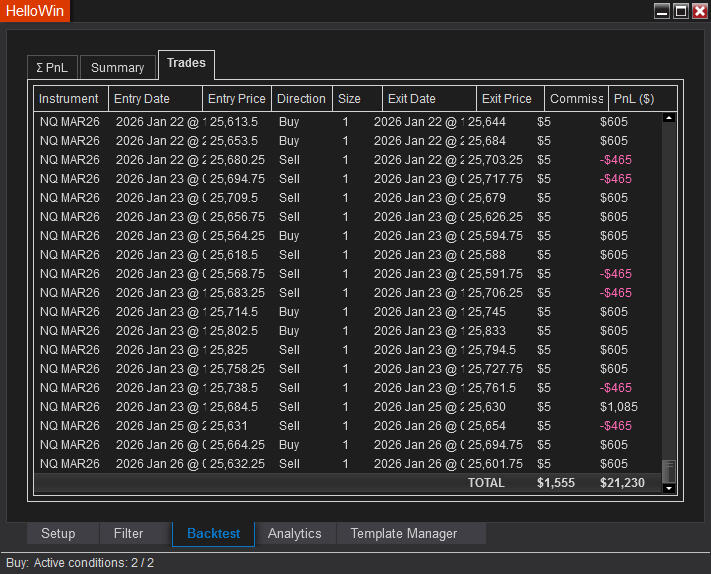Open the Summary tab
This screenshot has height=574, width=711.
pyautogui.click(x=117, y=67)
